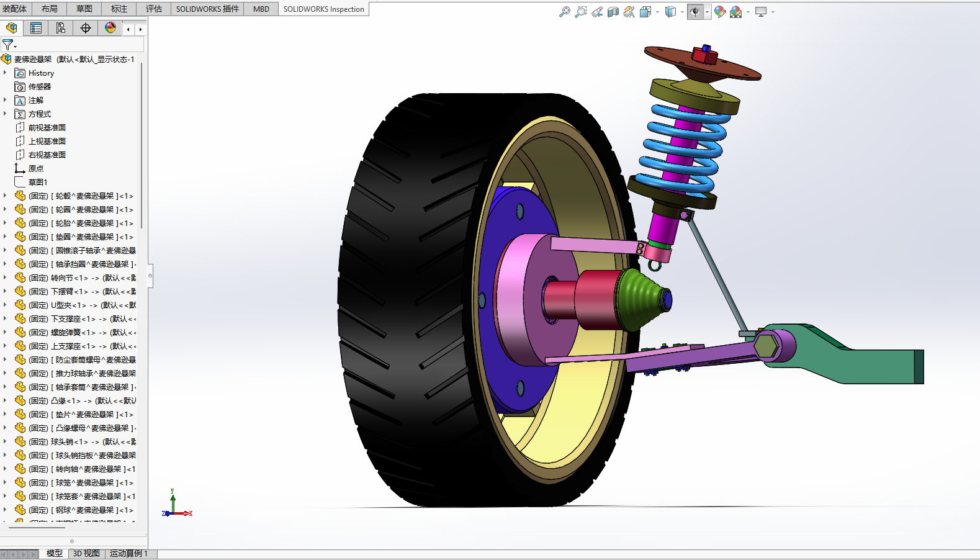This screenshot has height=560, width=980.
Task: Click the Edit Appearance color ball icon
Action: click(x=720, y=12)
